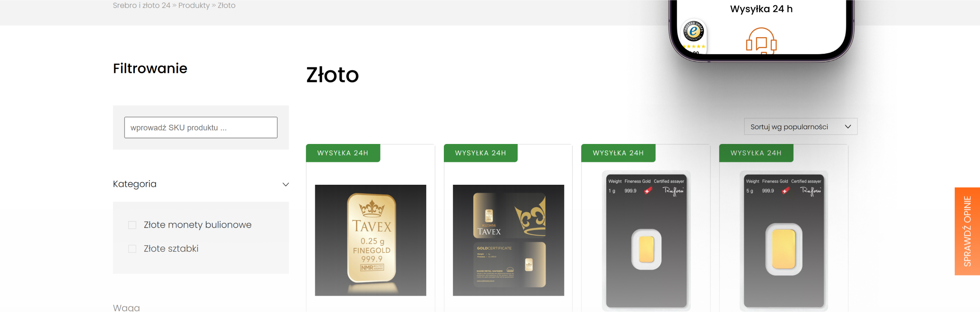
Task: Click the Złoto breadcrumb item
Action: (x=227, y=5)
